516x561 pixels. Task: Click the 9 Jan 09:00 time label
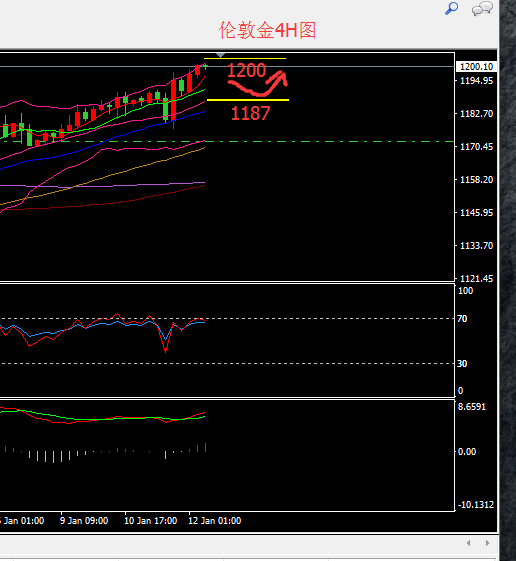pos(84,521)
